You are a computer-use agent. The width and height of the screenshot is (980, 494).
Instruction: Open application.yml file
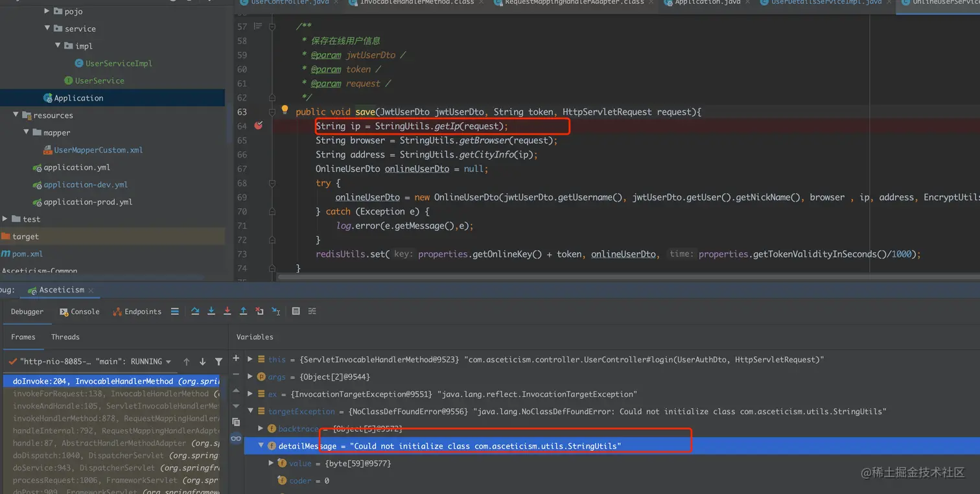[x=71, y=167]
